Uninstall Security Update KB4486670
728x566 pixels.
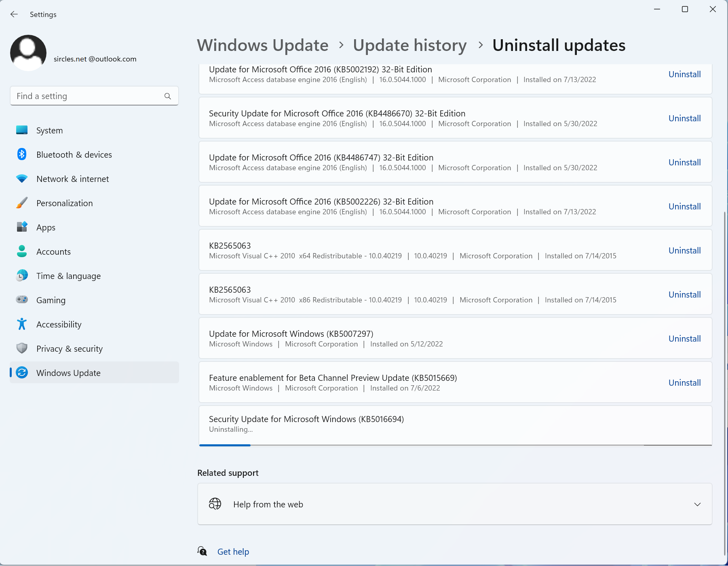coord(684,118)
